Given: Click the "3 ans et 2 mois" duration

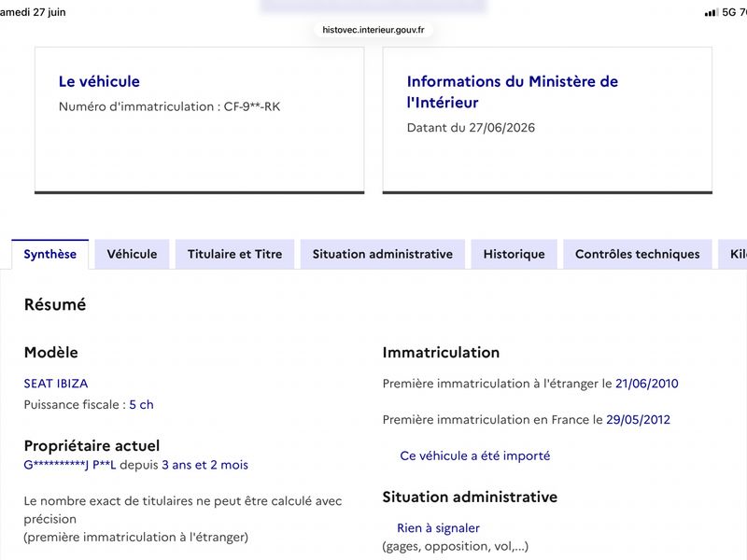Looking at the screenshot, I should tap(204, 465).
